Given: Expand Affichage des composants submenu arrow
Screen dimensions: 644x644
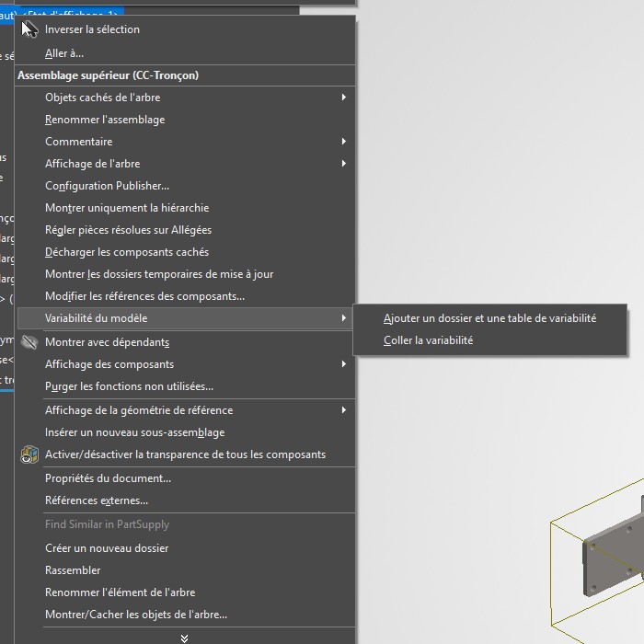Looking at the screenshot, I should tap(344, 364).
